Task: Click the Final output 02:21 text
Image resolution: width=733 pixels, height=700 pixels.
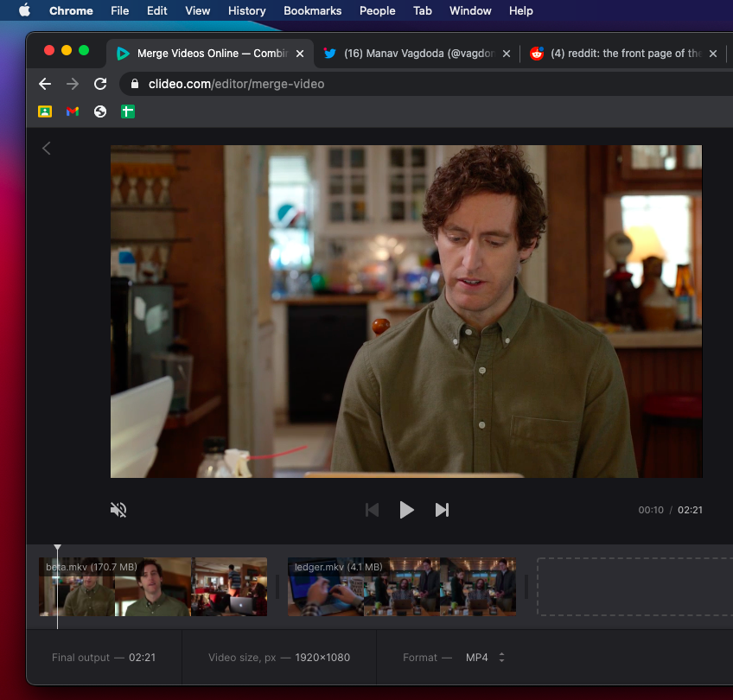Action: pyautogui.click(x=104, y=657)
